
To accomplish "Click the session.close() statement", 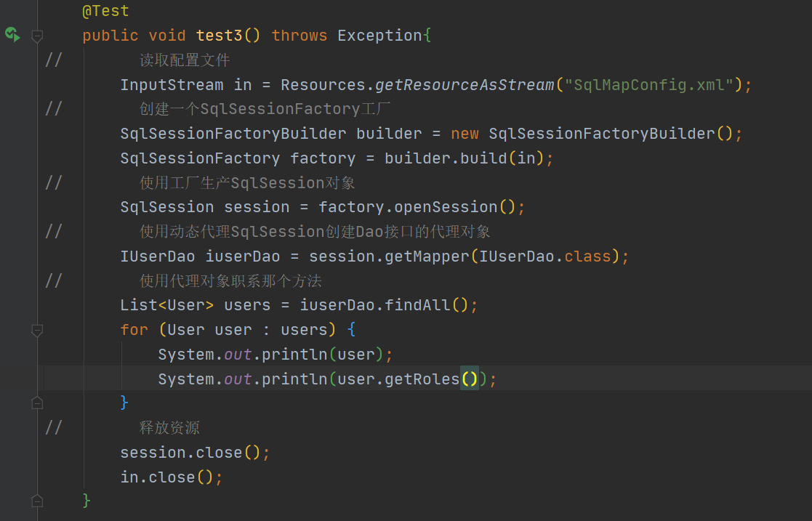I will pos(196,453).
